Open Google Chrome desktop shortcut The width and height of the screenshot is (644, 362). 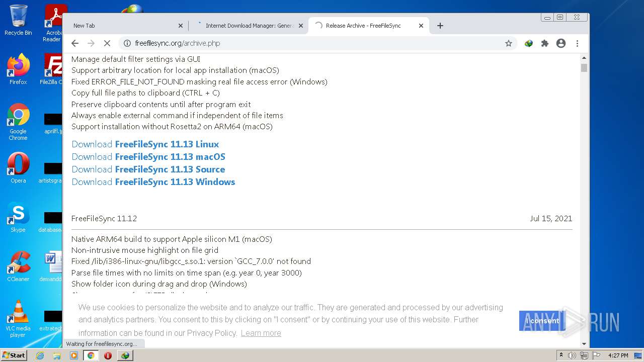[x=18, y=122]
